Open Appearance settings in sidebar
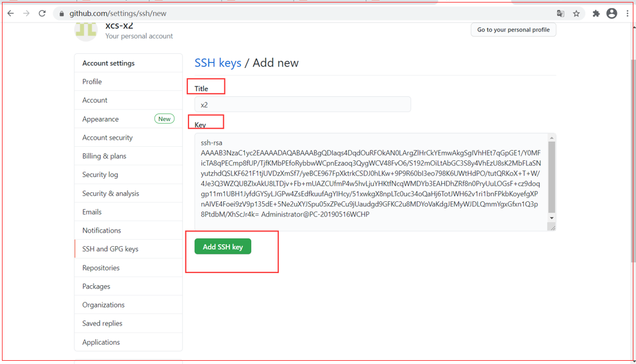This screenshot has height=364, width=636. click(x=129, y=119)
